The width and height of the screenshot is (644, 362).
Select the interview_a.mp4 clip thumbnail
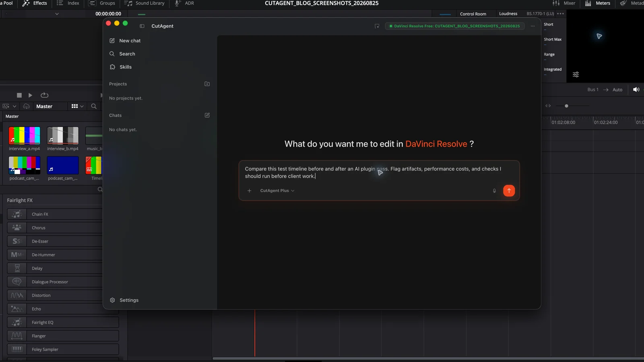coord(25,136)
